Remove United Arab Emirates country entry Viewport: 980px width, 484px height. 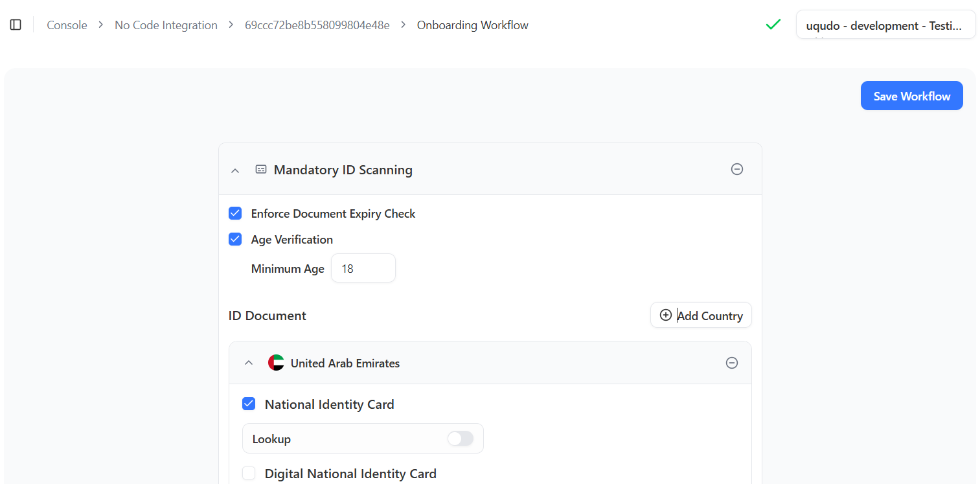tap(731, 363)
